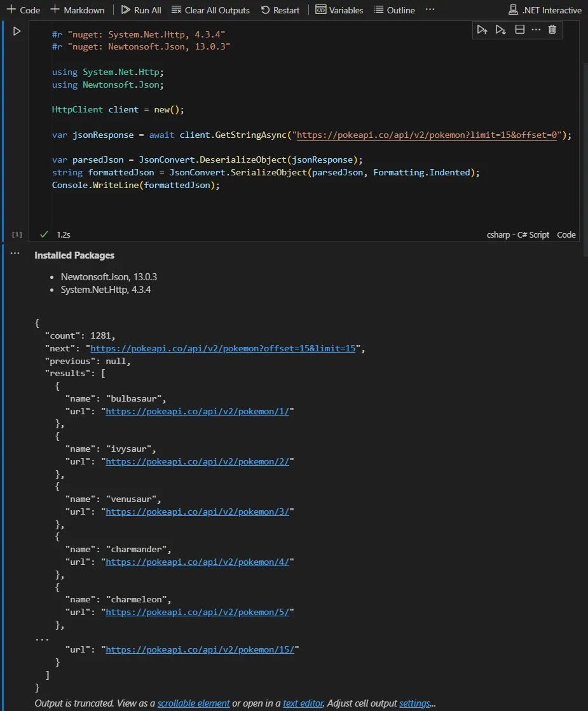Restart the notebook kernel
588x711 pixels.
[280, 10]
